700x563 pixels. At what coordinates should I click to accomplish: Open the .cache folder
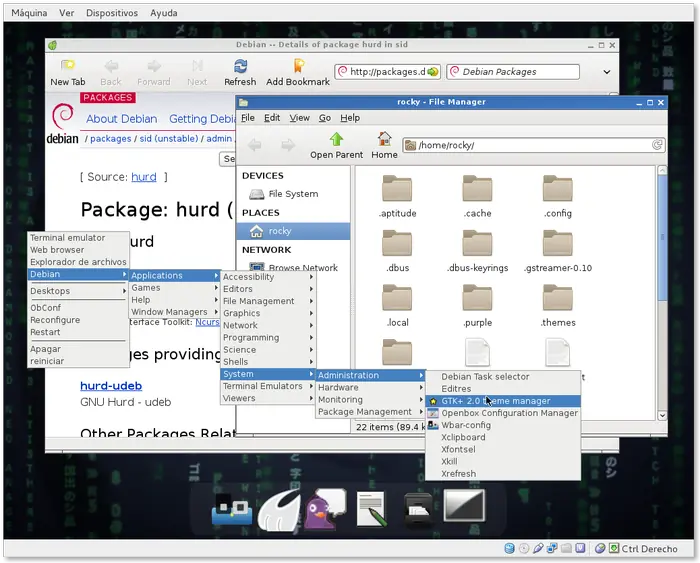(477, 197)
